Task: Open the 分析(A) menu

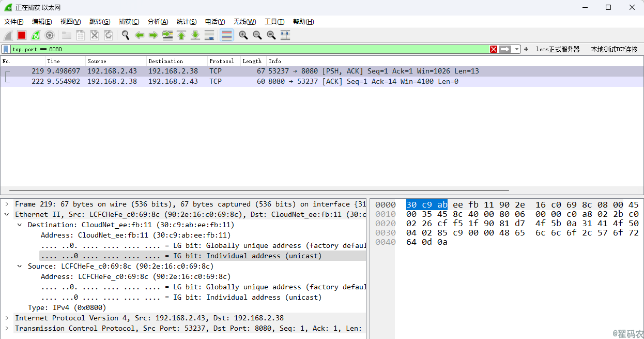Action: [x=158, y=22]
